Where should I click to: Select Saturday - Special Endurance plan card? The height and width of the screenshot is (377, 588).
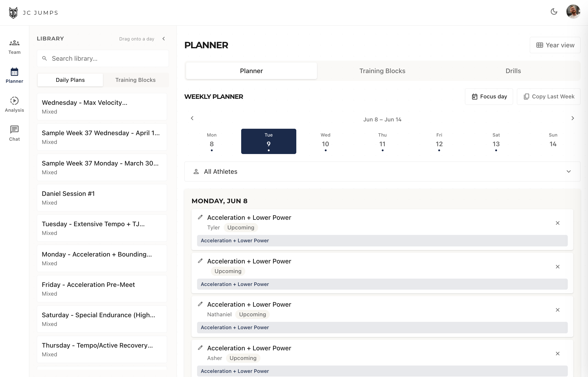[102, 319]
